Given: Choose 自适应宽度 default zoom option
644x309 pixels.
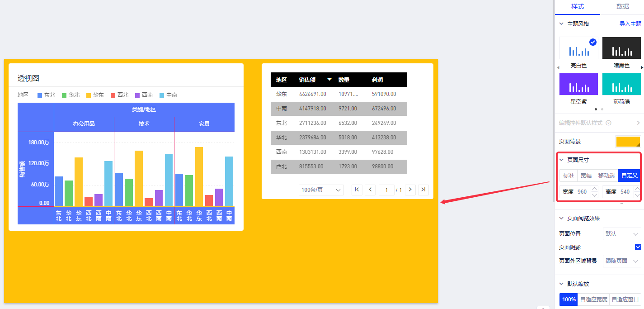Looking at the screenshot, I should (x=593, y=299).
